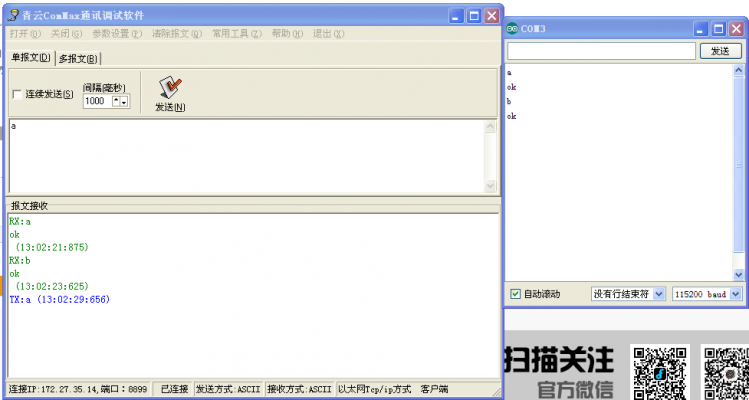
Task: Click the ComMax app icon in title bar
Action: [12, 17]
